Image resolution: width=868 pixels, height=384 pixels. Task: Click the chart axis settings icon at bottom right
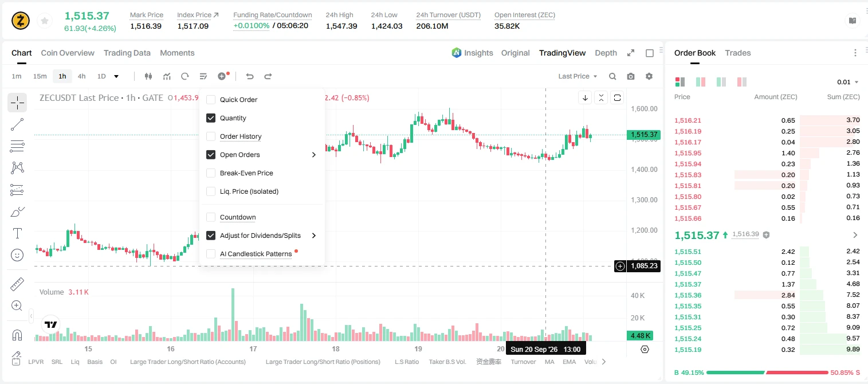[x=645, y=349]
